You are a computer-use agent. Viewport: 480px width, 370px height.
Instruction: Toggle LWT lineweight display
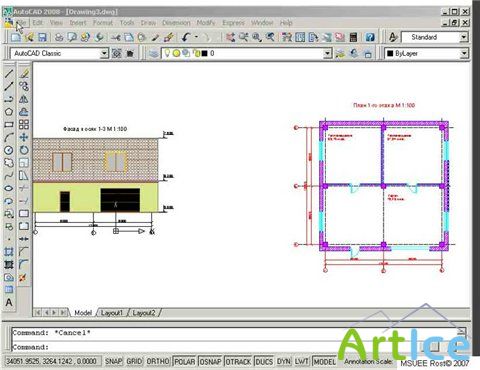[x=302, y=361]
